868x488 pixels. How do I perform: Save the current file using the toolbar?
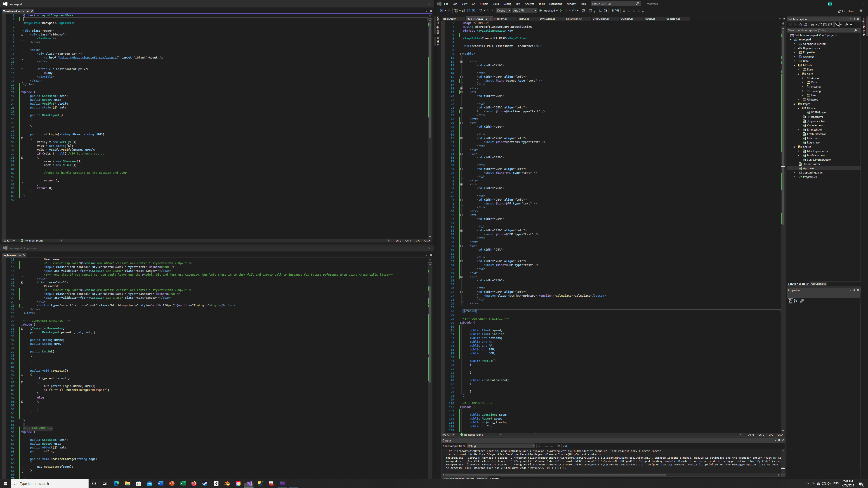coord(469,11)
